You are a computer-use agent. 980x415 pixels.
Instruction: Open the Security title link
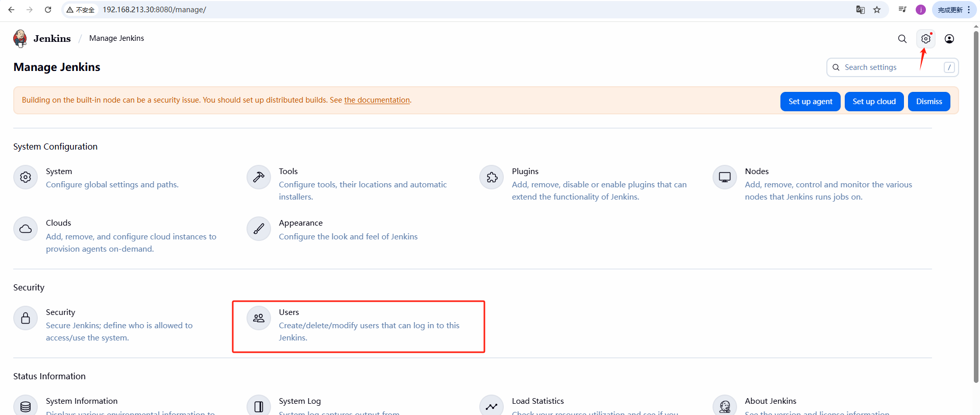pyautogui.click(x=60, y=312)
